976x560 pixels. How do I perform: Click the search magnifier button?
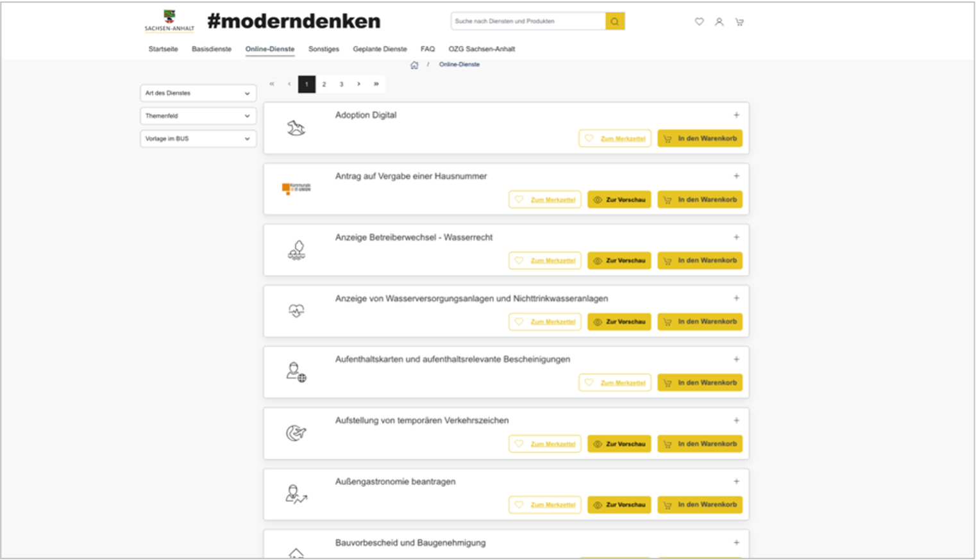[614, 21]
